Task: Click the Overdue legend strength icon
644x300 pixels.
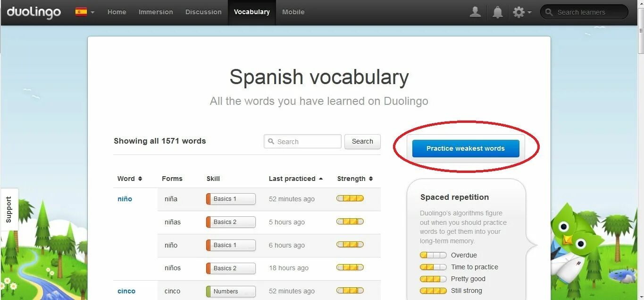Action: pyautogui.click(x=433, y=255)
